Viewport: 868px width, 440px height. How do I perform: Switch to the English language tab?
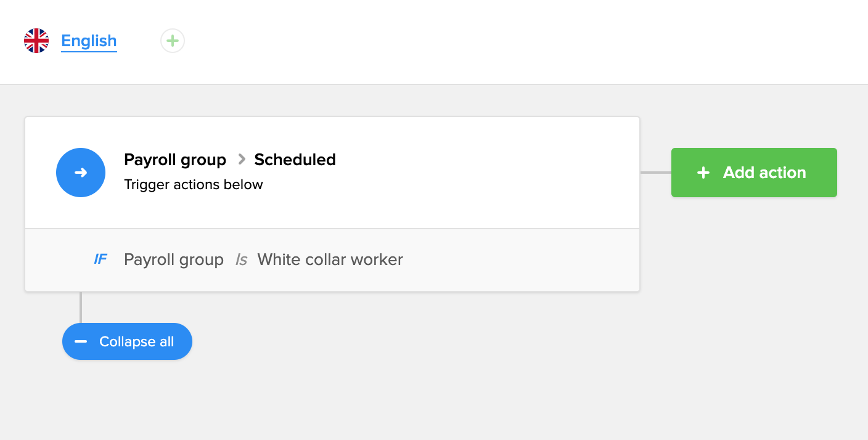click(89, 41)
